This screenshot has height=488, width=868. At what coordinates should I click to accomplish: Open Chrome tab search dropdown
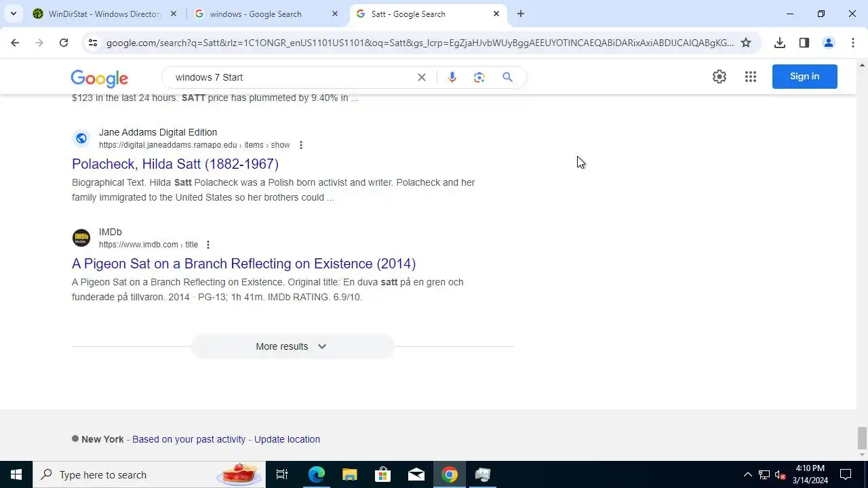click(x=13, y=14)
